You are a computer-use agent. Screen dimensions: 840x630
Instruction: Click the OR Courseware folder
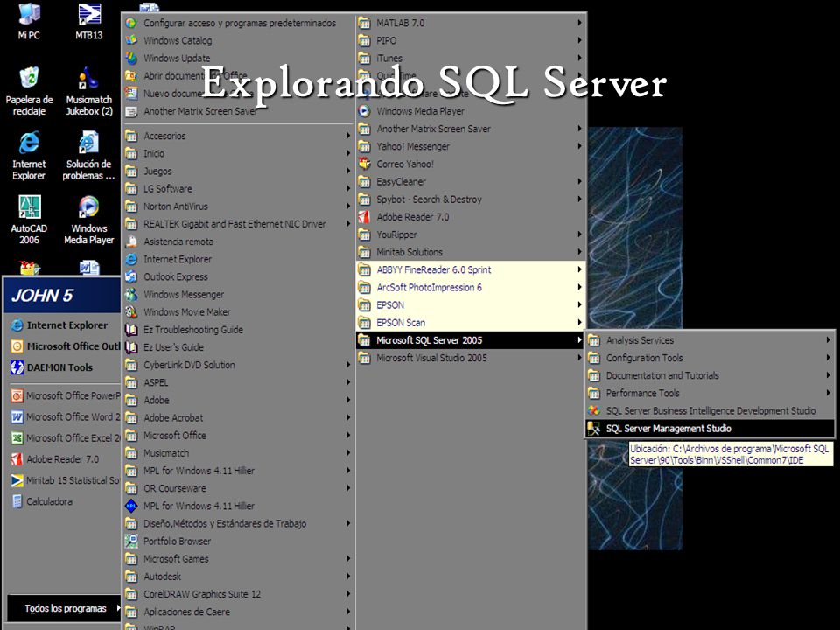(x=238, y=488)
